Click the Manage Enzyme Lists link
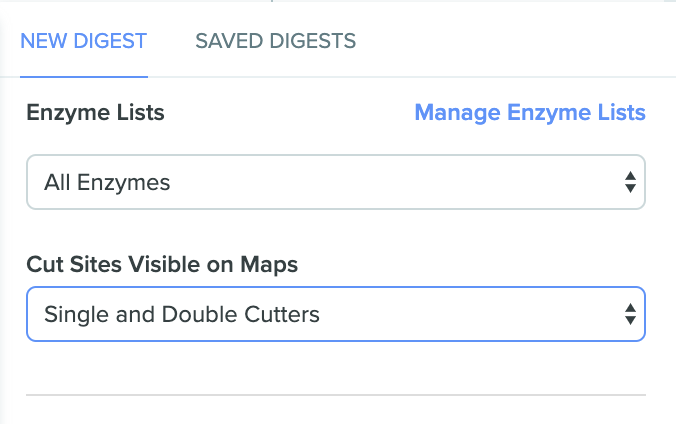The image size is (676, 424). 530,112
